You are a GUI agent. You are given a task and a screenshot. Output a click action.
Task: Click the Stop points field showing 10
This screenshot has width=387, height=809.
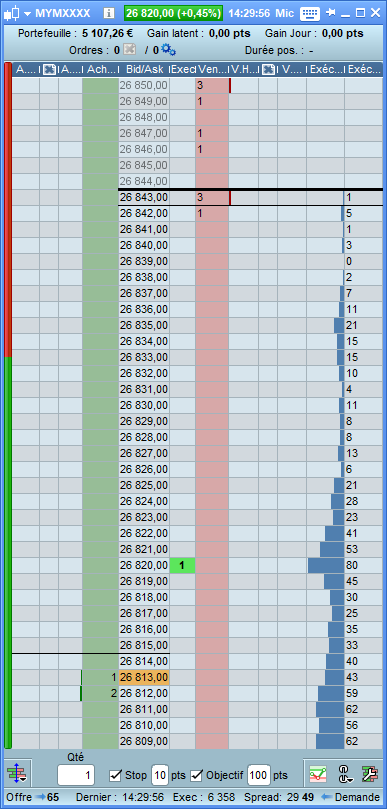coord(160,775)
